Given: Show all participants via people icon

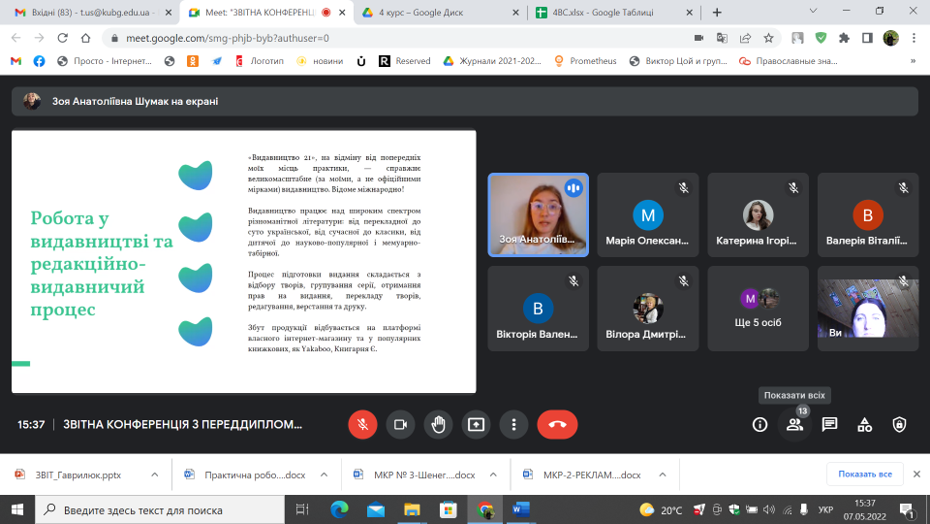Looking at the screenshot, I should coord(794,425).
